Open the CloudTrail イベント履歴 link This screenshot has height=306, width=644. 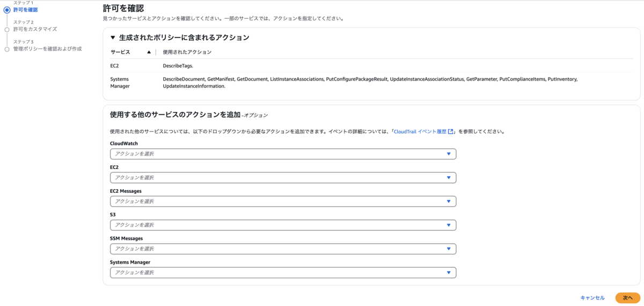[424, 131]
